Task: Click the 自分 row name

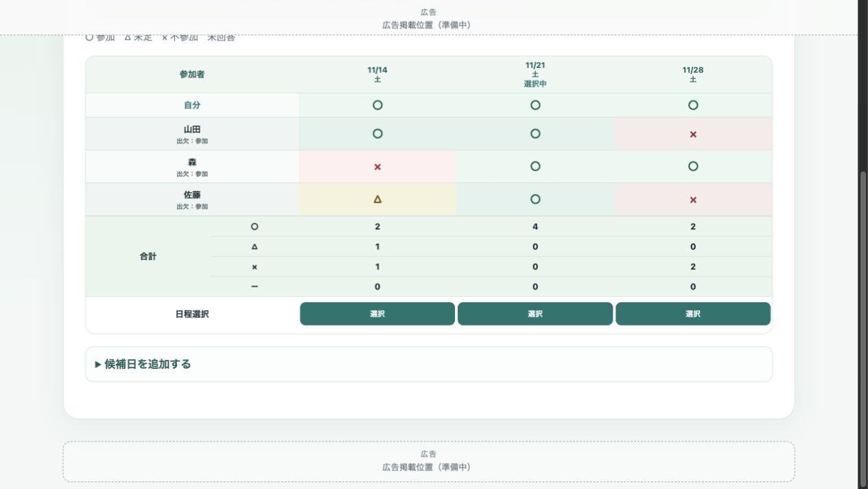Action: coord(192,105)
